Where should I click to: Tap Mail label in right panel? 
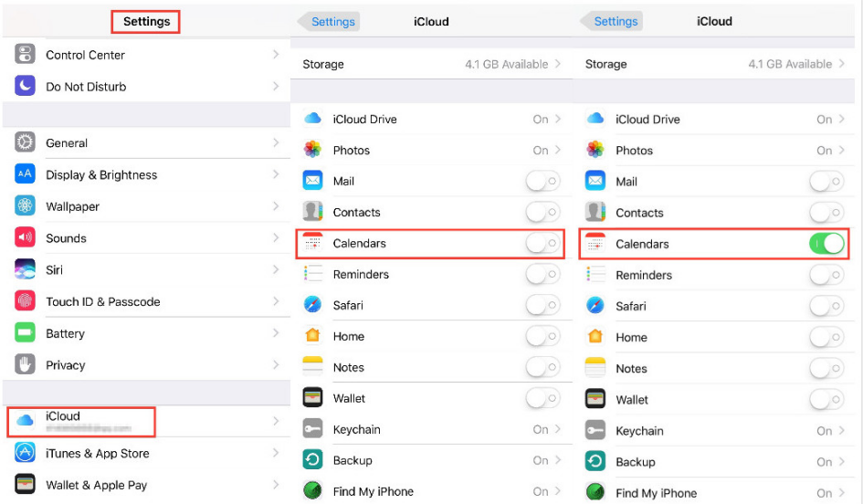click(626, 182)
